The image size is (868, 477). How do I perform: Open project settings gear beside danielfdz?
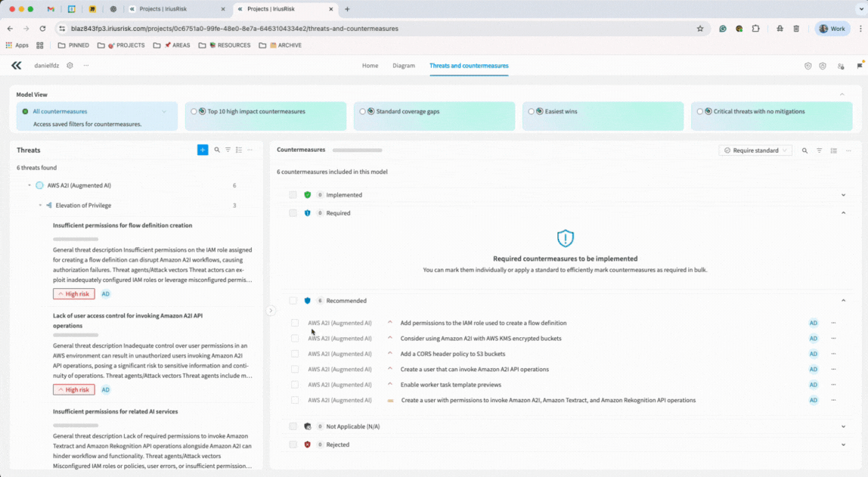70,65
